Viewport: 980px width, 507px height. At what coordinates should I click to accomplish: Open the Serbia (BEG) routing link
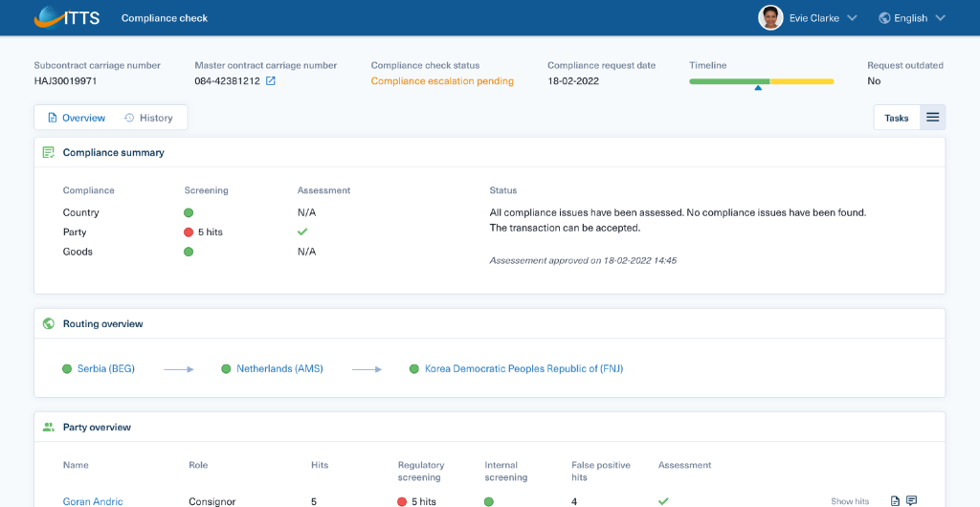105,369
